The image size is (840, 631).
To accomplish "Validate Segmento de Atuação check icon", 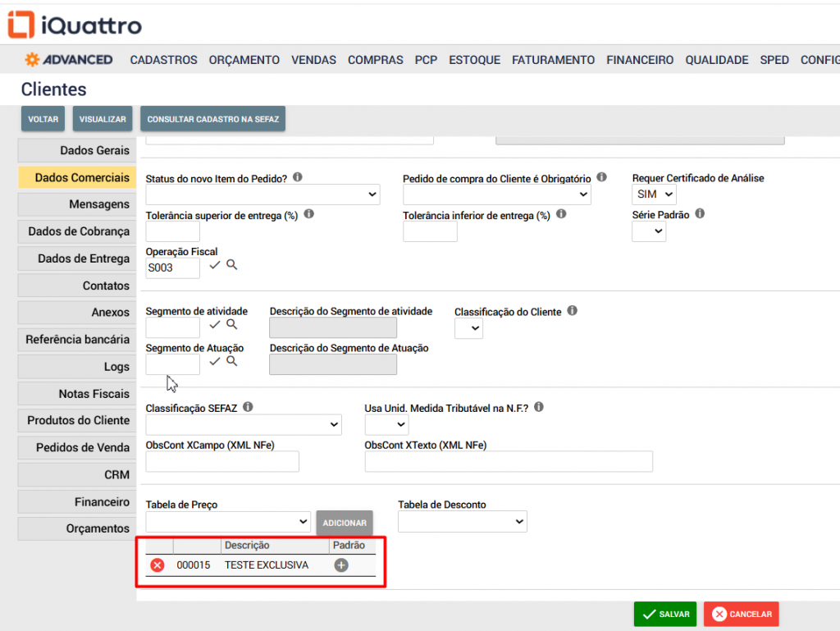I will (215, 362).
